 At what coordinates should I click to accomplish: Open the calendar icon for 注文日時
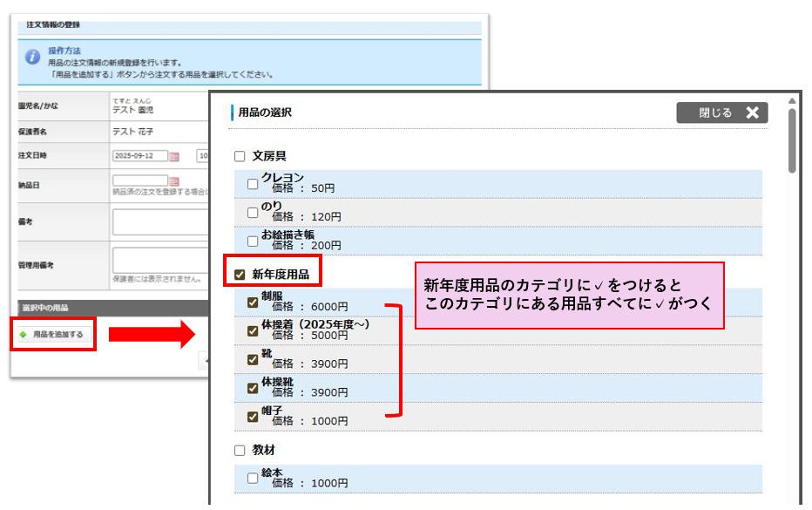(x=174, y=156)
